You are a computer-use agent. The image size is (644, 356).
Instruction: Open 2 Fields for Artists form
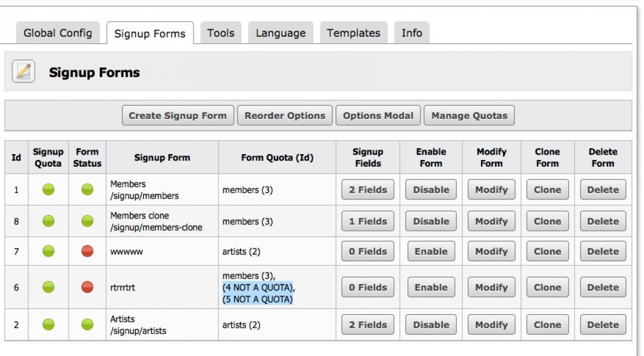click(x=368, y=325)
